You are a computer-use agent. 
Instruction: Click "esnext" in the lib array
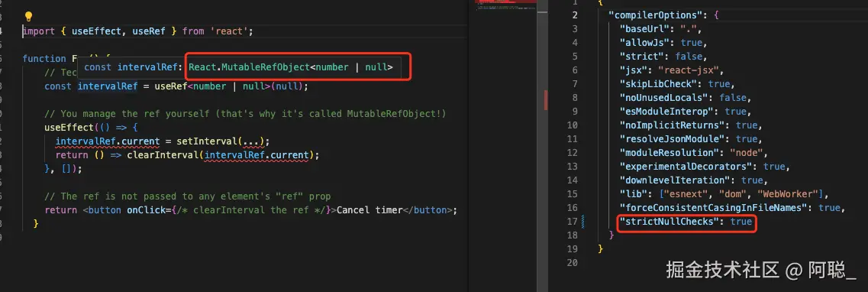point(685,194)
